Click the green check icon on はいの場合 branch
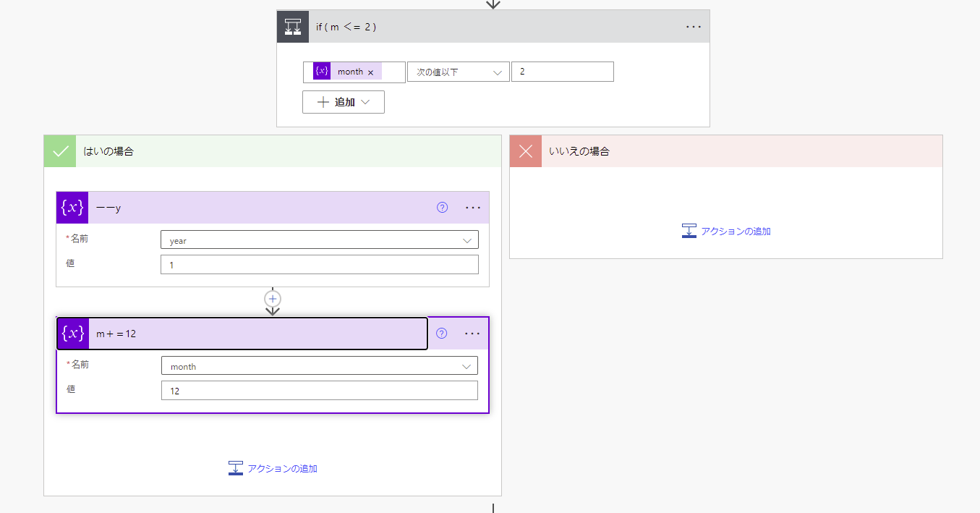Screen dimensions: 980x513 pyautogui.click(x=59, y=150)
